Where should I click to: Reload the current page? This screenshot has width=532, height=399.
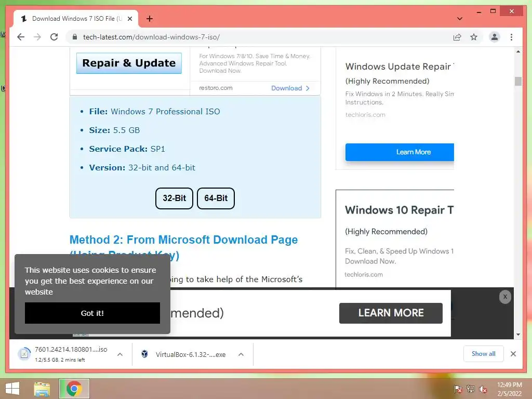click(x=54, y=37)
